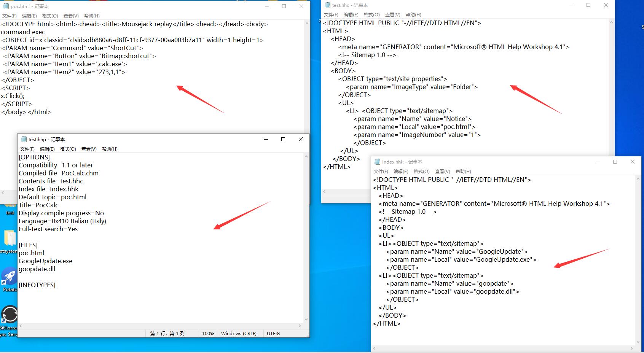Click scroll-up arrow in test.hhc window
Image resolution: width=644 pixels, height=353 pixels.
pyautogui.click(x=611, y=22)
